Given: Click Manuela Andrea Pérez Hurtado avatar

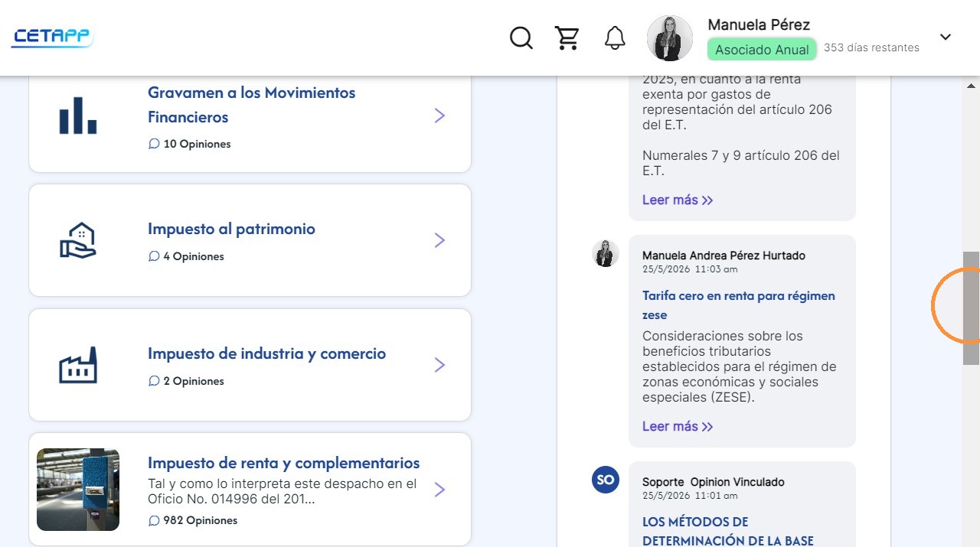Looking at the screenshot, I should (606, 253).
